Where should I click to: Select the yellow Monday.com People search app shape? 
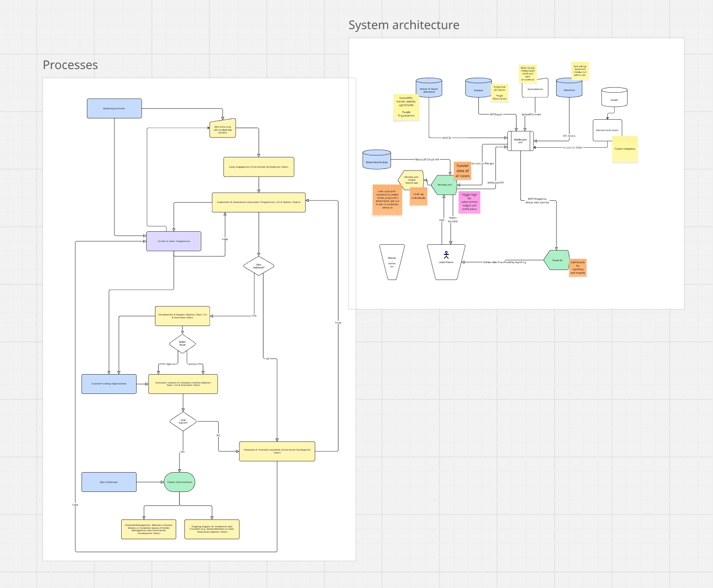(x=412, y=180)
